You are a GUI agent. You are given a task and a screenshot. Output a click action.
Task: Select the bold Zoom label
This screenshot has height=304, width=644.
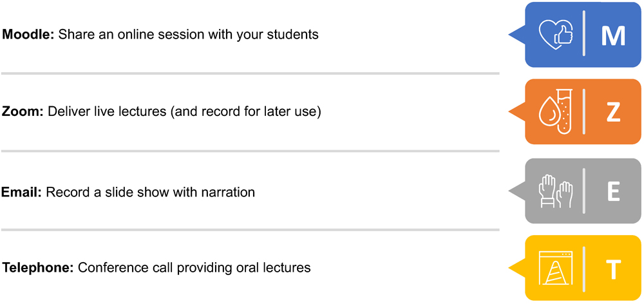tap(23, 111)
